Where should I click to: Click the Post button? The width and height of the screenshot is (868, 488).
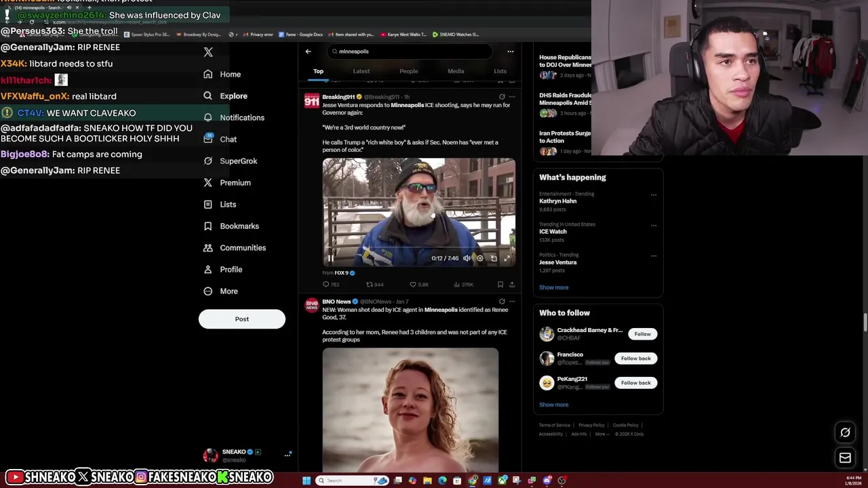tap(242, 319)
